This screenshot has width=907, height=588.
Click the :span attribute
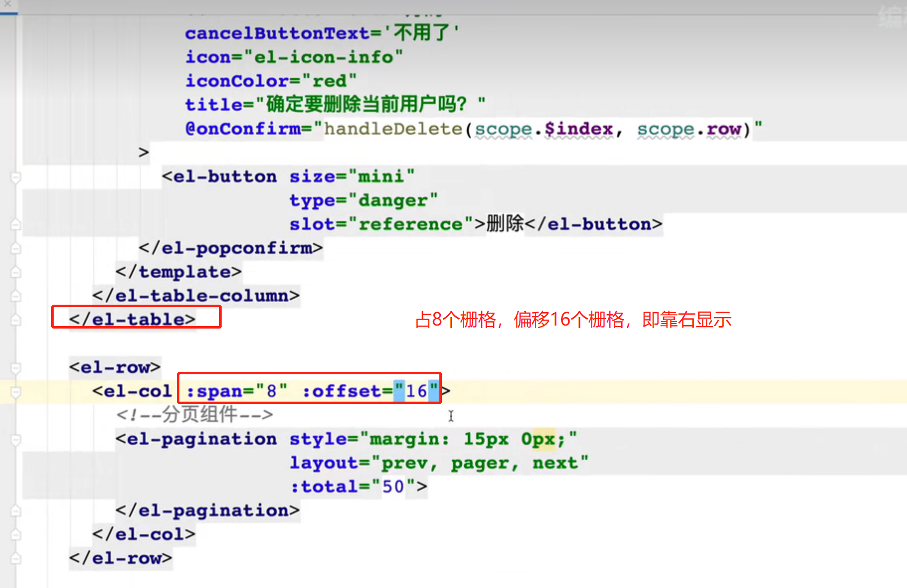(x=214, y=391)
